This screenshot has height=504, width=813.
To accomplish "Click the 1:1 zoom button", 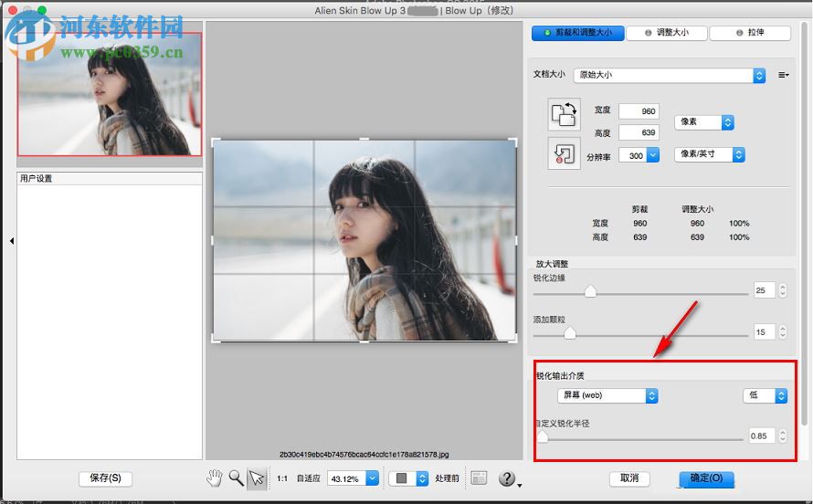I will (282, 478).
